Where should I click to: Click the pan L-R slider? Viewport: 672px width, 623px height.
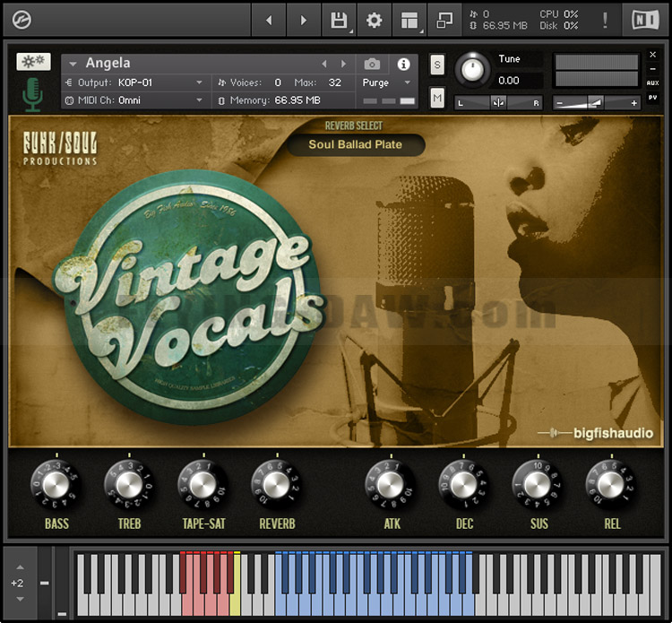click(498, 103)
